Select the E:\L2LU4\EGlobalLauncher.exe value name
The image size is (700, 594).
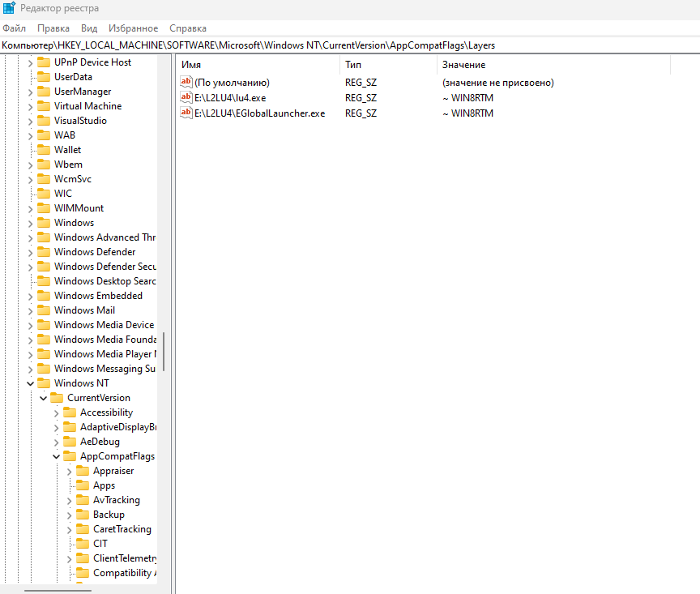[259, 113]
